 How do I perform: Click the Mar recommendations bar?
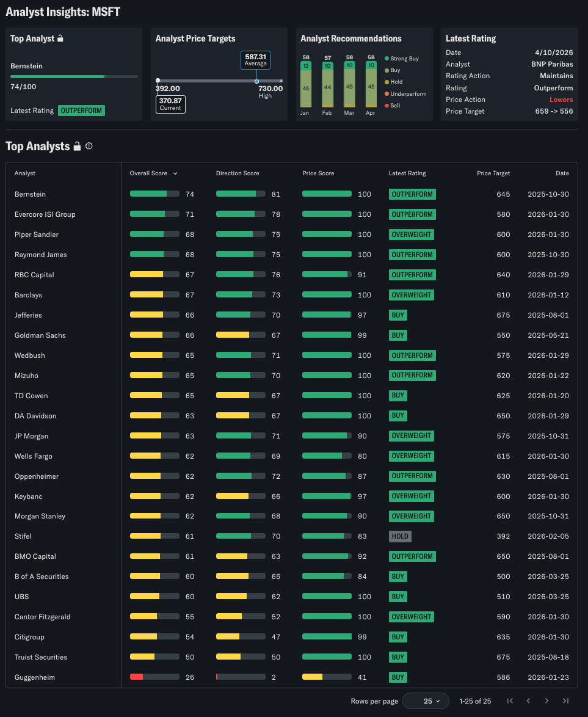[349, 85]
